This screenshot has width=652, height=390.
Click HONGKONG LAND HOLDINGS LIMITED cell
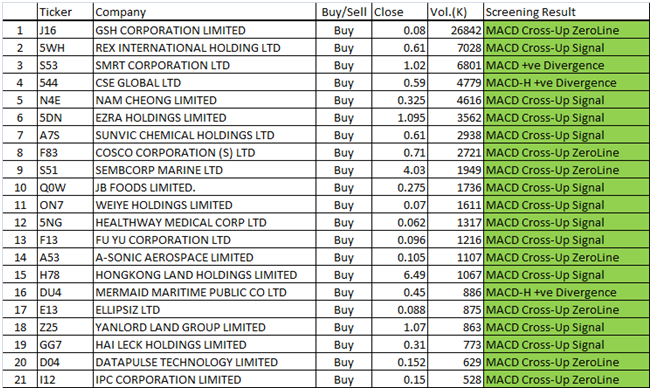click(x=205, y=275)
